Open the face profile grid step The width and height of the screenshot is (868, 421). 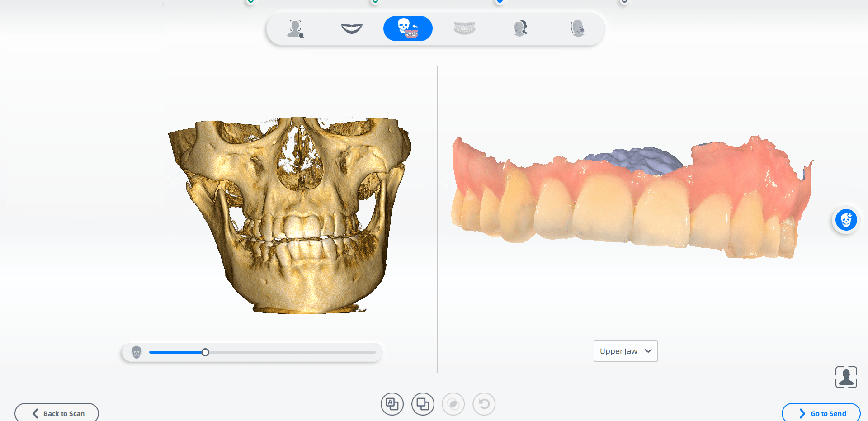[521, 28]
